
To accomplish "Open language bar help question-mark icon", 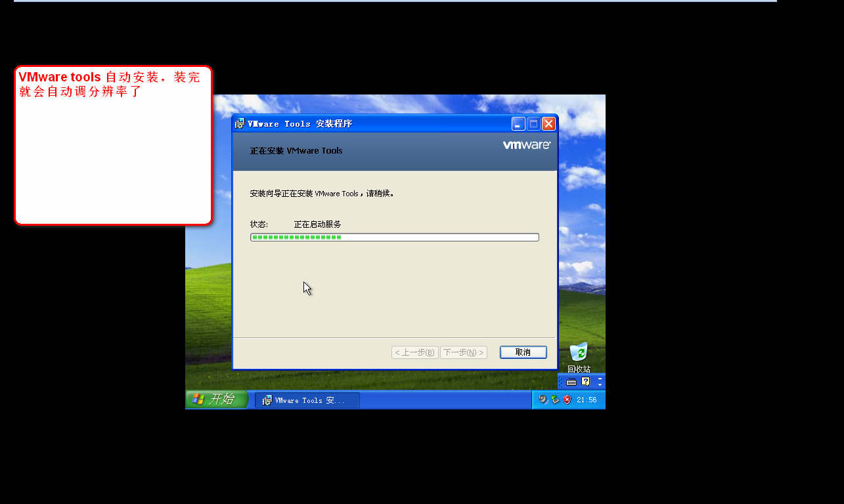I will tap(586, 381).
